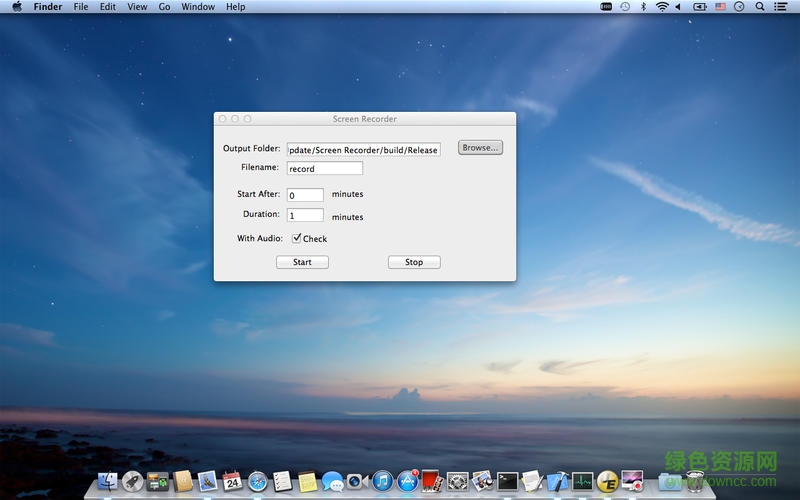Launch Terminal from the dock
The height and width of the screenshot is (500, 800).
coord(508,482)
